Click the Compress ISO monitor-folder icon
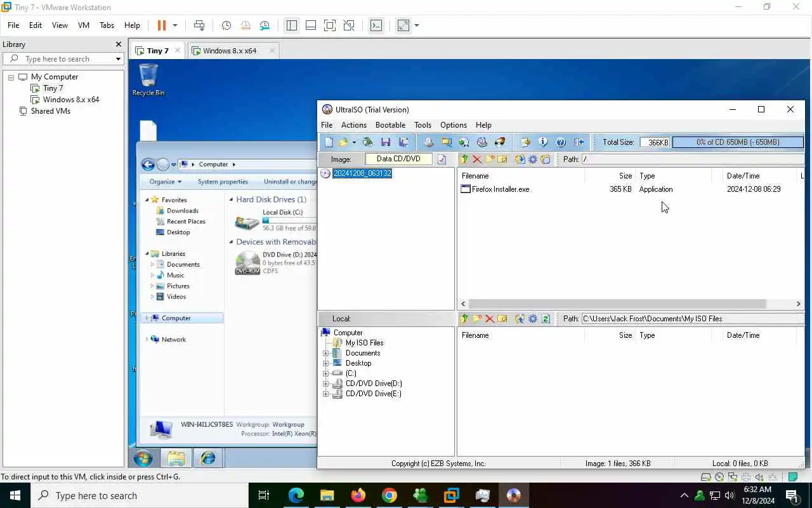 [447, 142]
